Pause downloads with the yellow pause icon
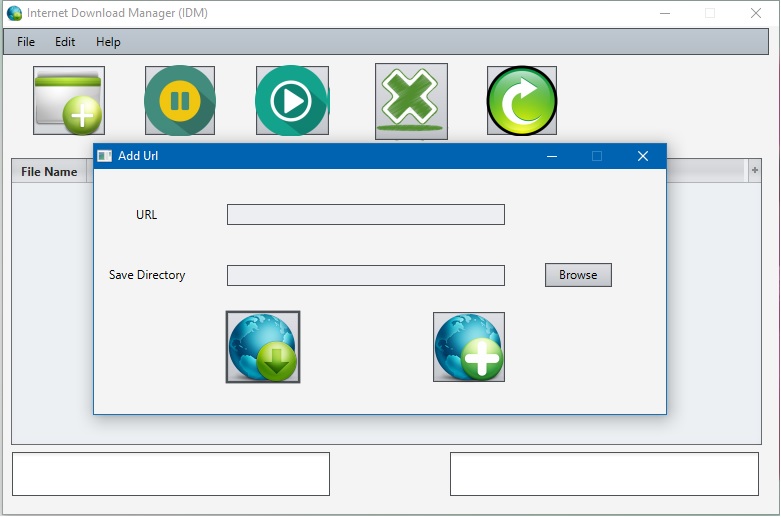Viewport: 781px width, 517px height. click(180, 101)
